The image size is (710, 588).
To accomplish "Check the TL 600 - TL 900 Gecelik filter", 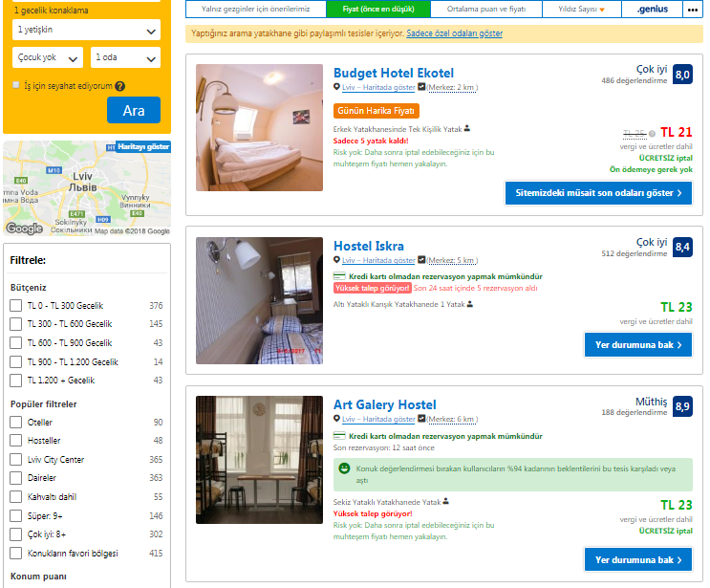I will click(16, 343).
